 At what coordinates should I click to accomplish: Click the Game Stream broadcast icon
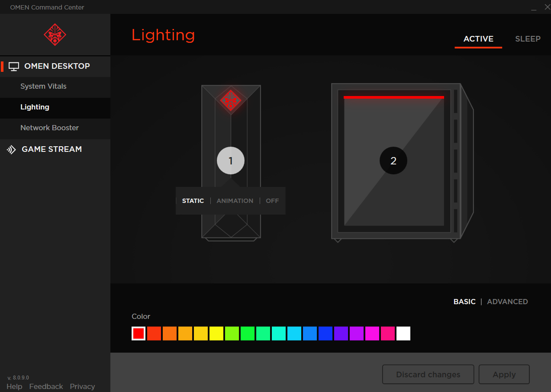(11, 150)
